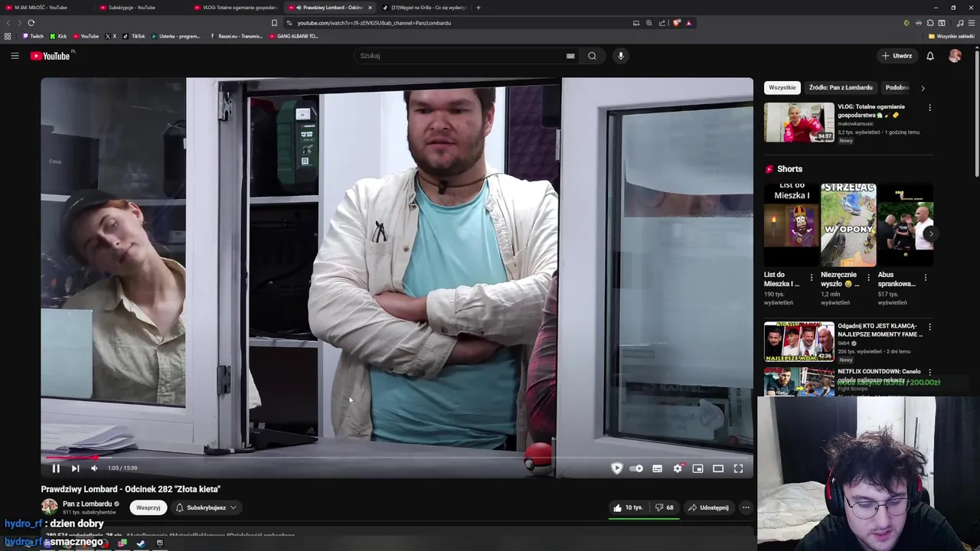Image resolution: width=980 pixels, height=551 pixels.
Task: Close the Prawdziwy Lombard browser tab
Action: point(370,8)
